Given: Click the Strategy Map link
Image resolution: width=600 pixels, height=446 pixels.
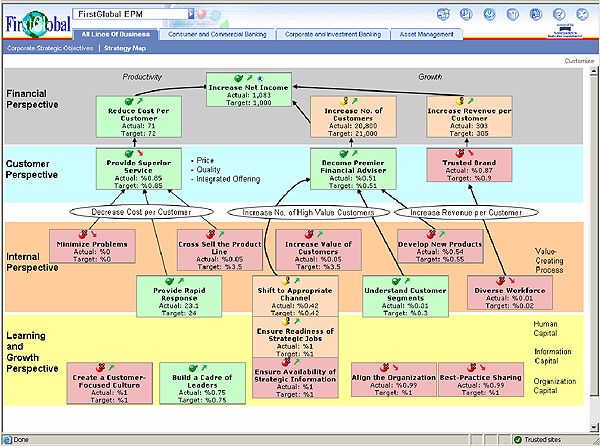Looking at the screenshot, I should coord(125,47).
